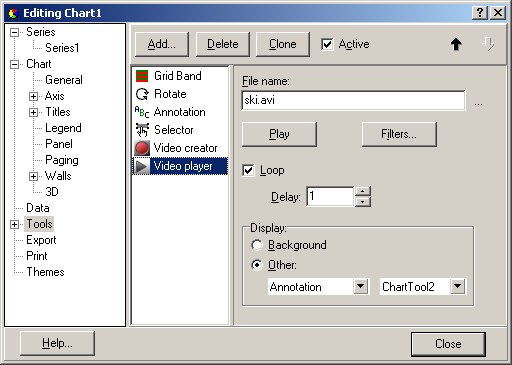Expand the Axis tree node

point(33,96)
